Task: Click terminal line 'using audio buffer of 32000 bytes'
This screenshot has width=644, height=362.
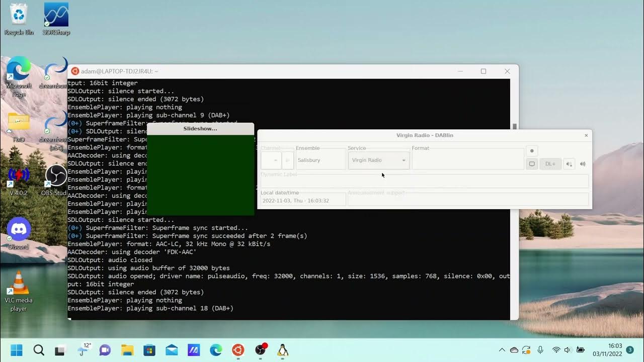Action: (x=148, y=268)
